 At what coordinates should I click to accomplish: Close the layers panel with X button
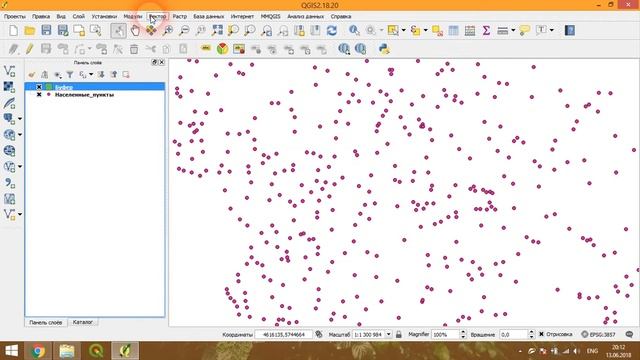click(162, 62)
